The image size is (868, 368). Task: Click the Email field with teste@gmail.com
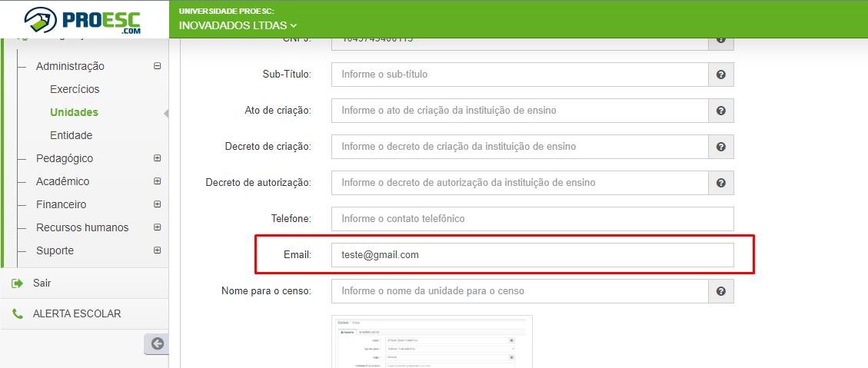[x=533, y=254]
